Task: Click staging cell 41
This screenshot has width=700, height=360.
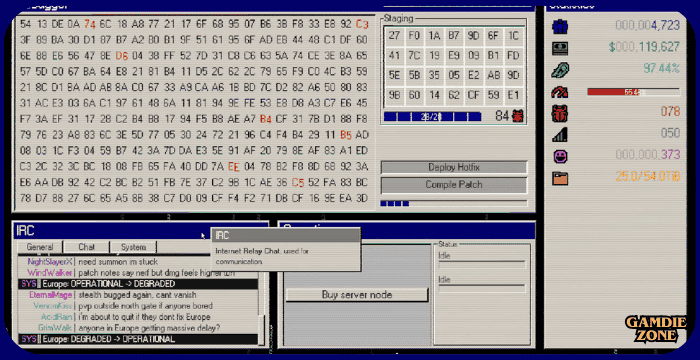Action: [394, 56]
